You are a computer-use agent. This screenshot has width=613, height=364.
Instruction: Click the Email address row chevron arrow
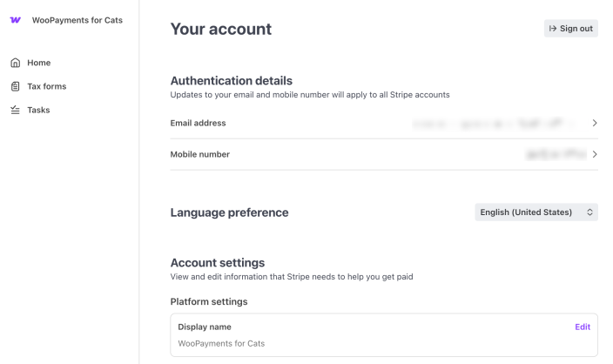(x=594, y=123)
